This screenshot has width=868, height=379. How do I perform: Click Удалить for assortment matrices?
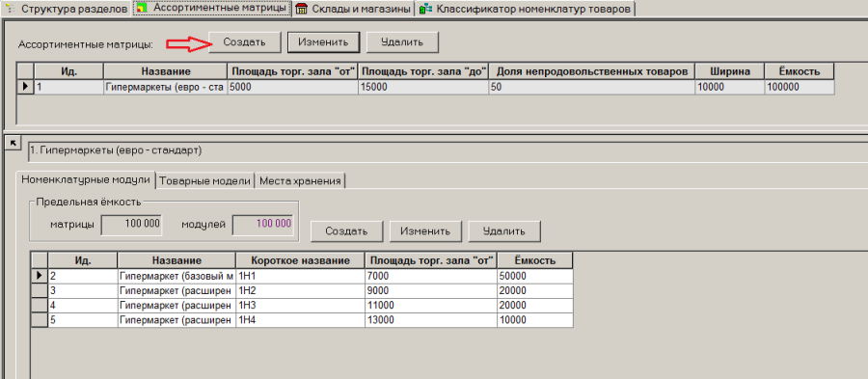click(402, 42)
